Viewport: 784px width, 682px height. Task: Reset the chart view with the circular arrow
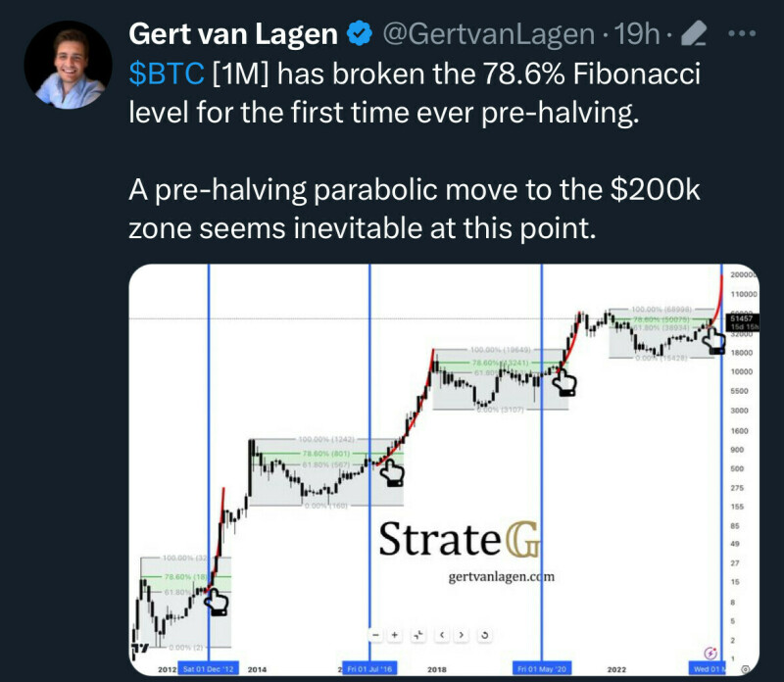click(x=485, y=635)
